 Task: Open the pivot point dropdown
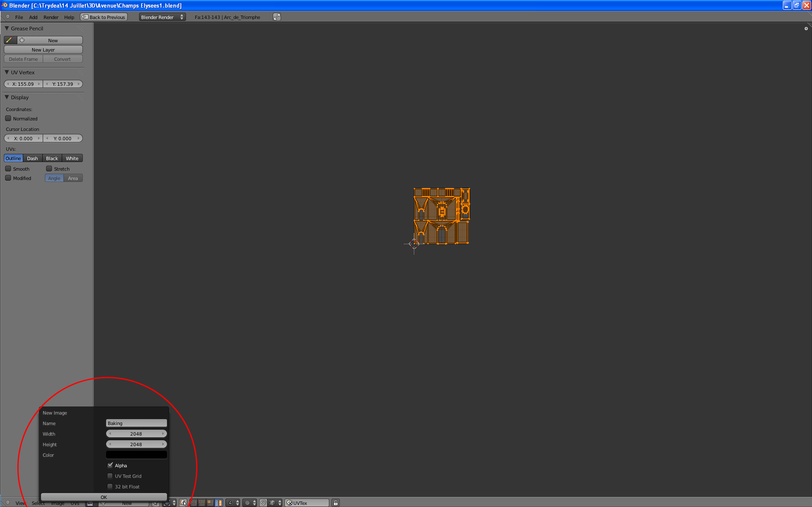click(x=170, y=503)
